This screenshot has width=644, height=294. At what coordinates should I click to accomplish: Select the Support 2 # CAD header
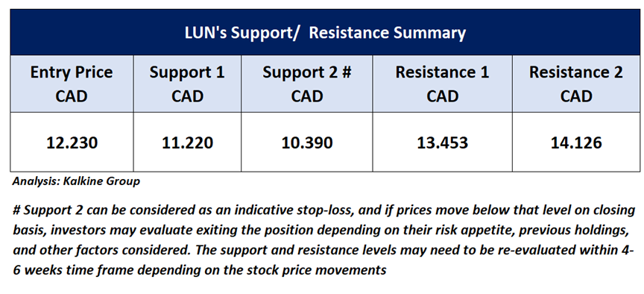[307, 84]
